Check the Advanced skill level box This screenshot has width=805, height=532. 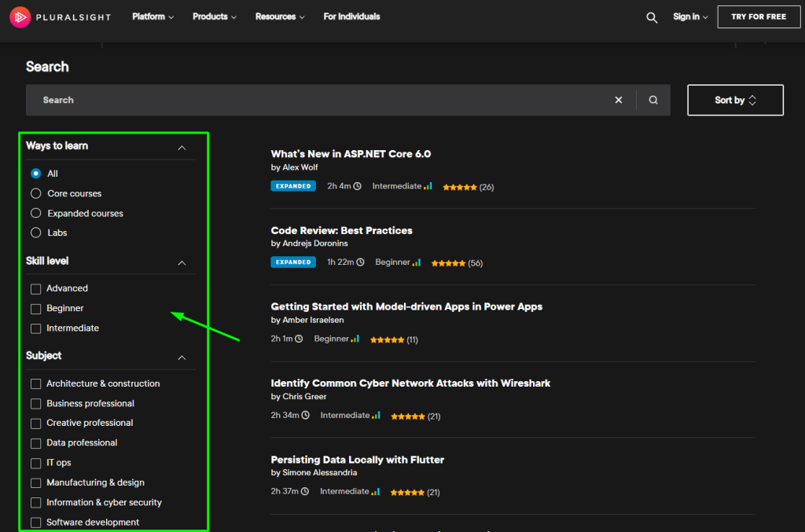pyautogui.click(x=35, y=289)
